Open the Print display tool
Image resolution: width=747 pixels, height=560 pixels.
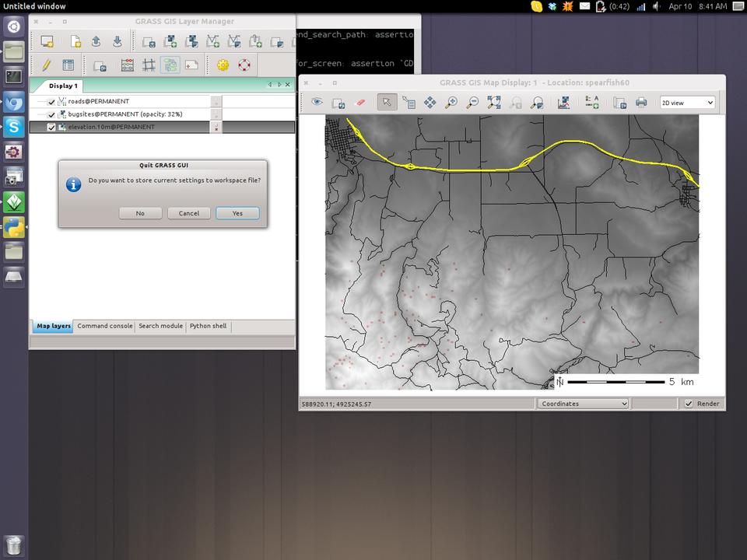tap(641, 103)
